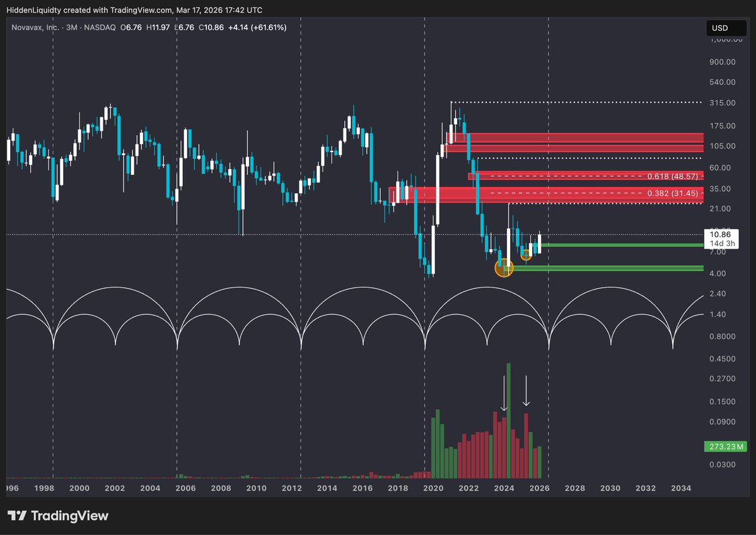Click the close value C10.86 in legend

(x=211, y=28)
